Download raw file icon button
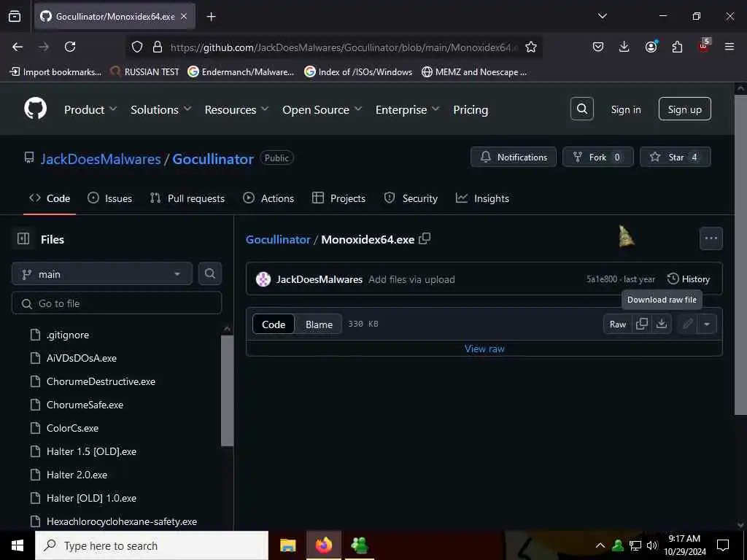The image size is (747, 560). coord(661,324)
